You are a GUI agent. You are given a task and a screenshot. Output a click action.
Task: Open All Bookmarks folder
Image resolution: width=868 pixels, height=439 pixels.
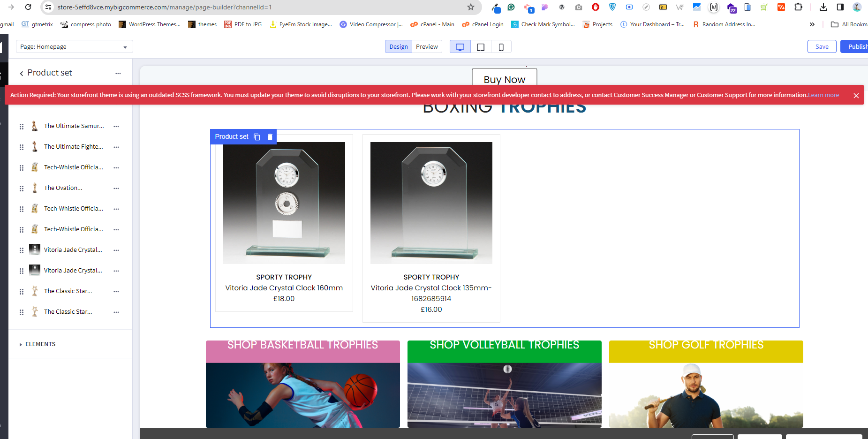pos(849,24)
